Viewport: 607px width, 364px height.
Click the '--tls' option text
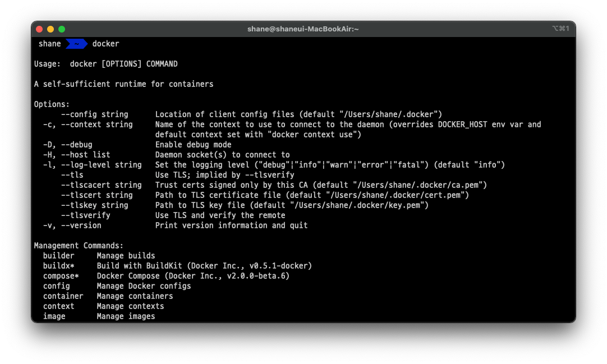coord(72,174)
